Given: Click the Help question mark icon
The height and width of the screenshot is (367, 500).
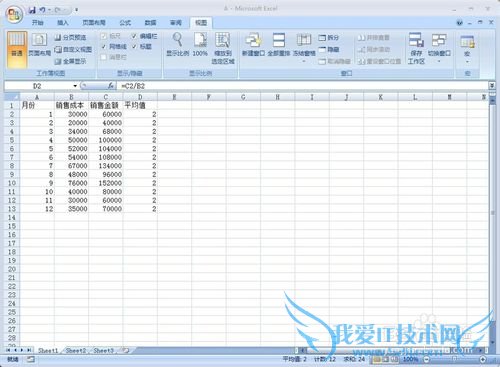Looking at the screenshot, I should 460,23.
